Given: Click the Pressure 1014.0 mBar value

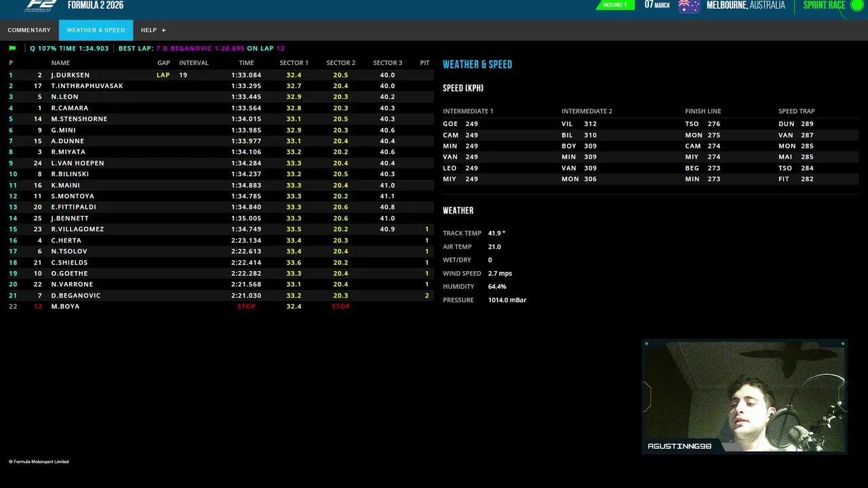Looking at the screenshot, I should point(507,300).
